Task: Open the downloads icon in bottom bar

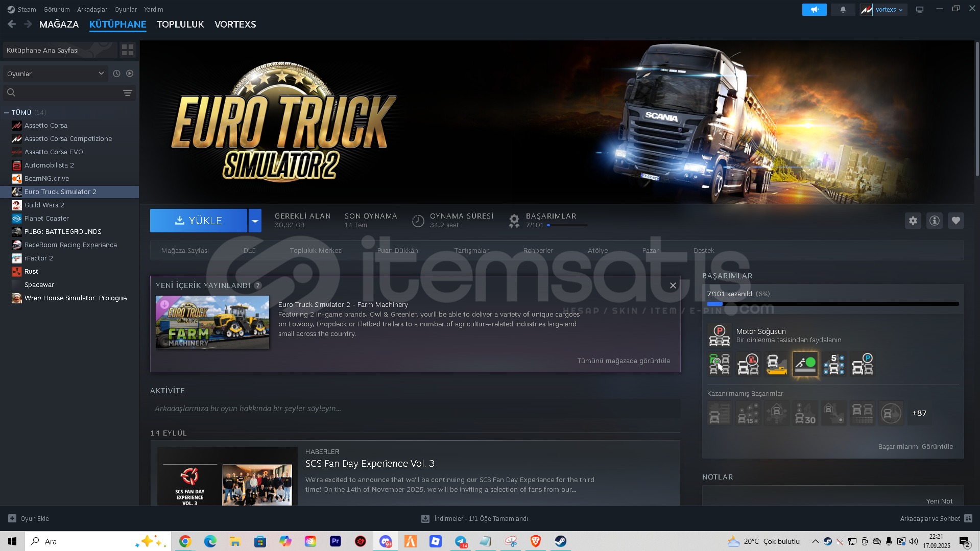Action: coord(425,518)
